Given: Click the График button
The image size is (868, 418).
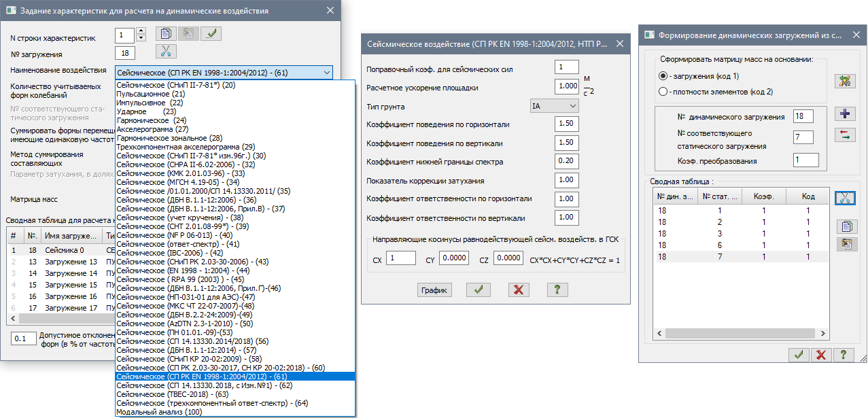Looking at the screenshot, I should 434,290.
